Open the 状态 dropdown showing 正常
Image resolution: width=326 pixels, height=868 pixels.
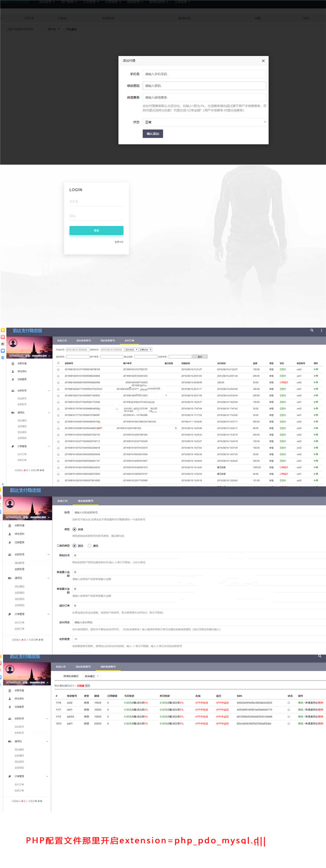[x=204, y=122]
